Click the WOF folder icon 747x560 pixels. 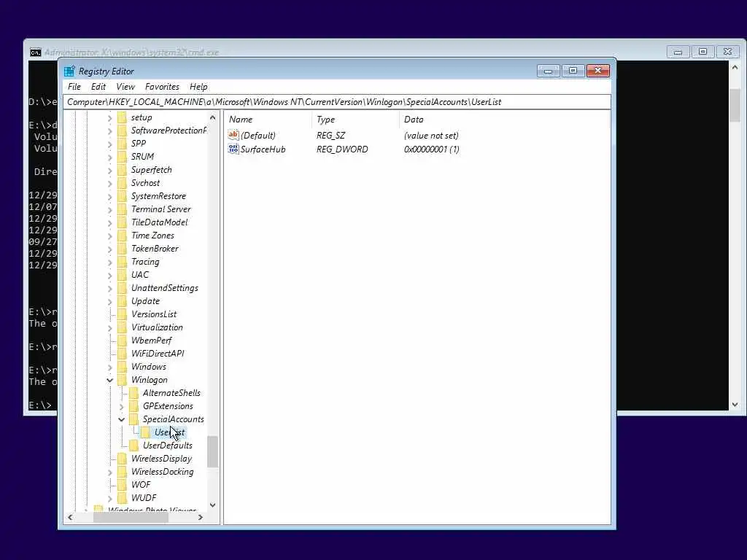[123, 485]
